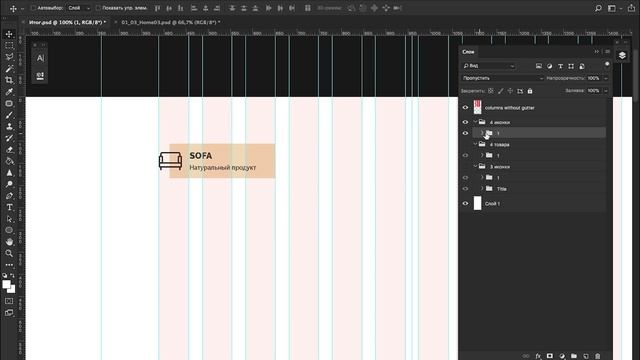Select the Clone Stamp tool
This screenshot has width=640, height=360.
[x=9, y=127]
